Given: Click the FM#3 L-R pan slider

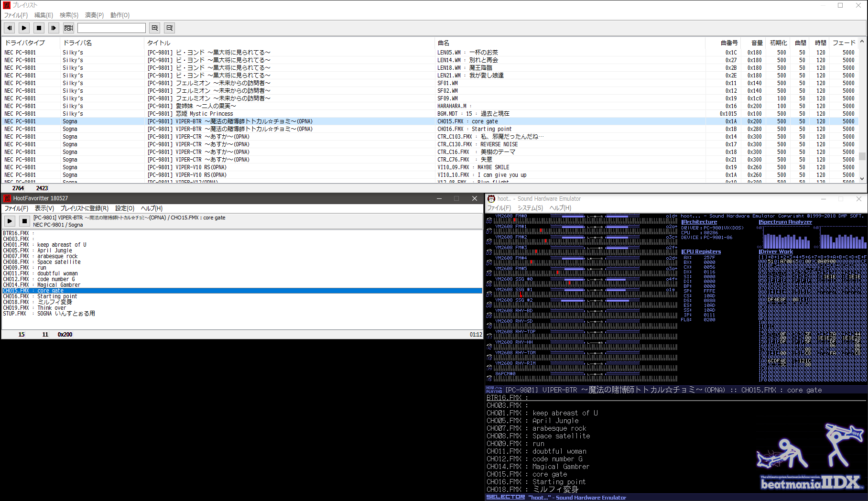Looking at the screenshot, I should tap(595, 248).
